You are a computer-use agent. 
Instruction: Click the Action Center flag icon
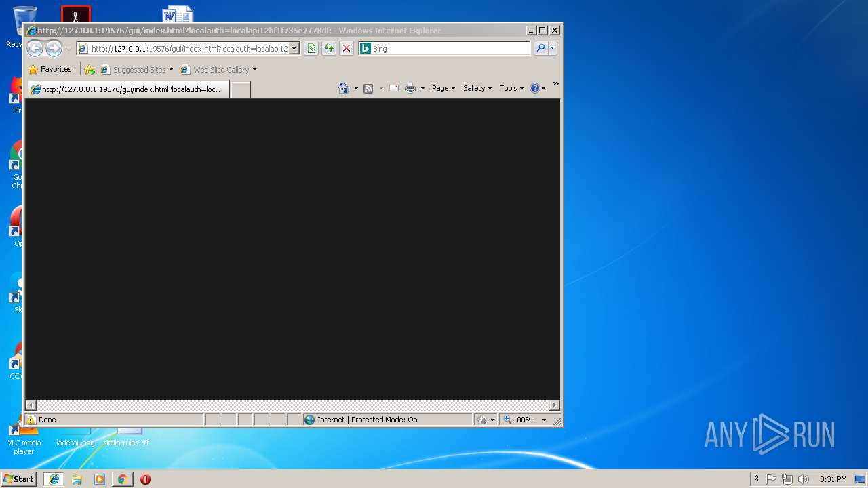(x=771, y=479)
